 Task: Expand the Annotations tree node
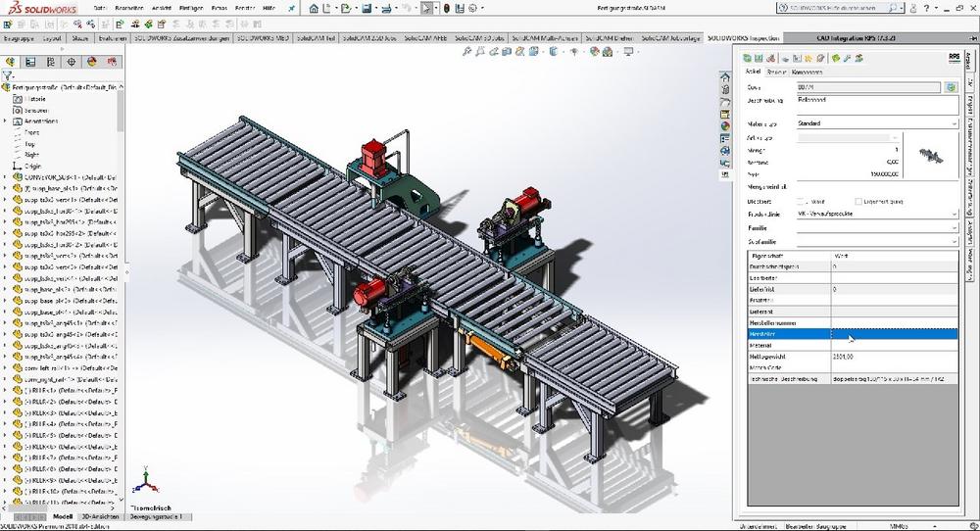pos(5,121)
